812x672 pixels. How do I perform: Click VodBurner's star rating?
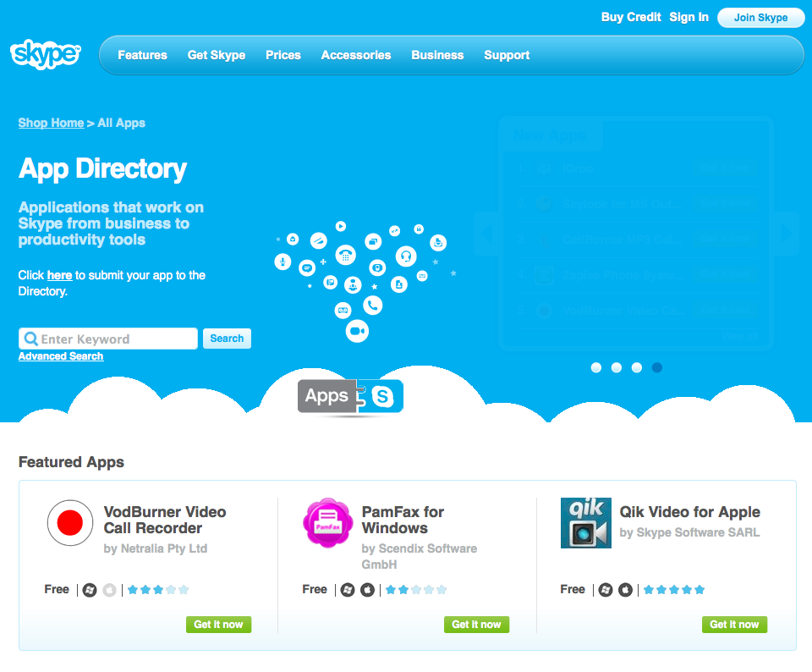pyautogui.click(x=158, y=590)
